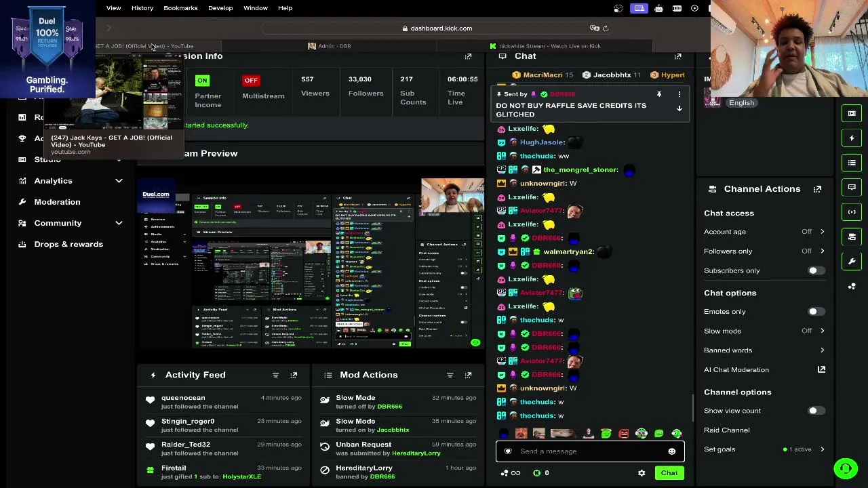Image resolution: width=868 pixels, height=488 pixels.
Task: Click the Stream Preview video thumbnail
Action: (311, 263)
